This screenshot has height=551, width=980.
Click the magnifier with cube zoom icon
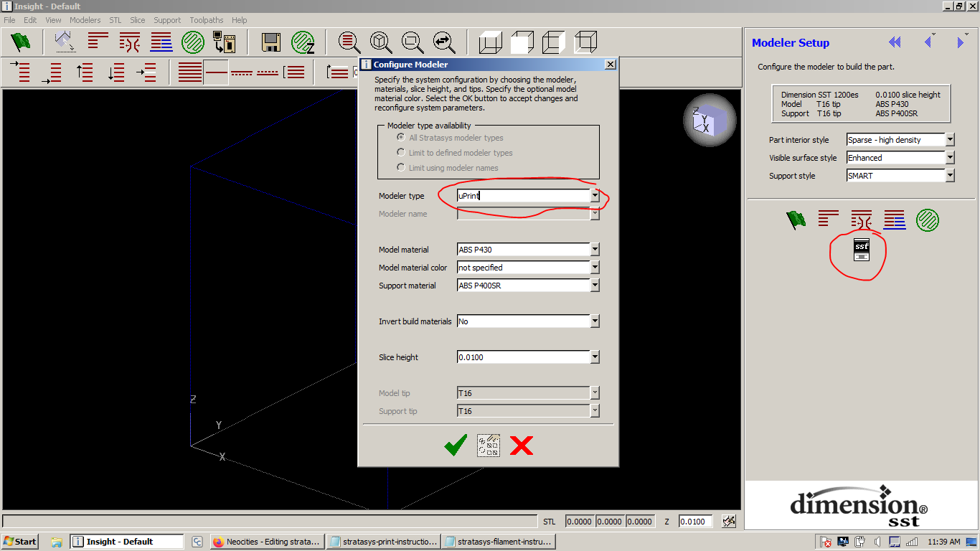381,42
